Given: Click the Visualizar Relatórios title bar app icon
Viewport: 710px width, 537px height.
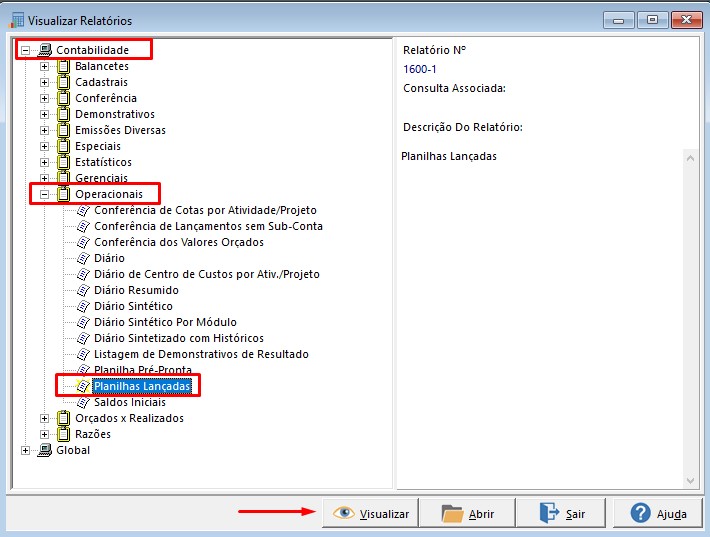Looking at the screenshot, I should click(x=17, y=20).
